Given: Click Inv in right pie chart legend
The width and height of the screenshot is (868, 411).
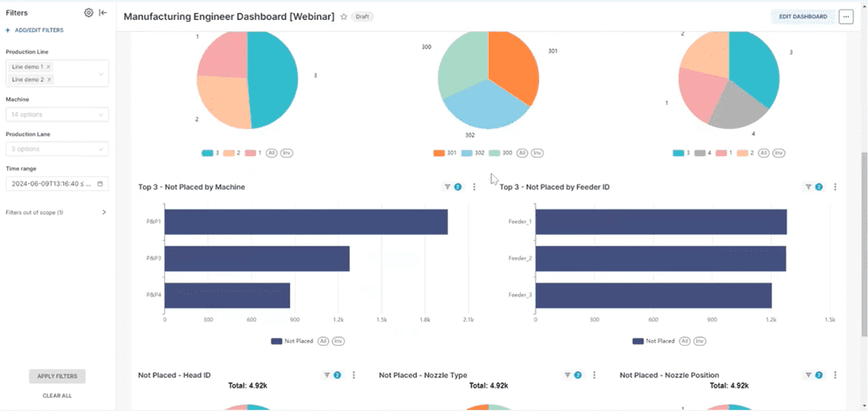Looking at the screenshot, I should [x=779, y=153].
